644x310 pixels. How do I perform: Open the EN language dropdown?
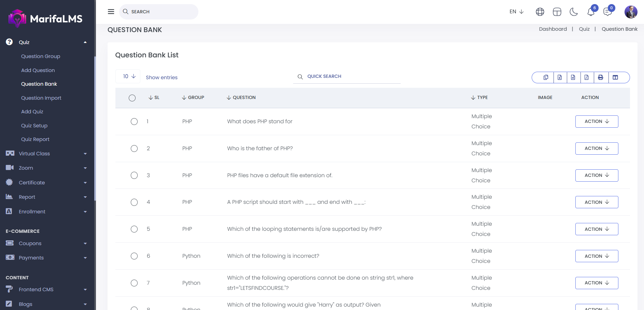click(516, 12)
